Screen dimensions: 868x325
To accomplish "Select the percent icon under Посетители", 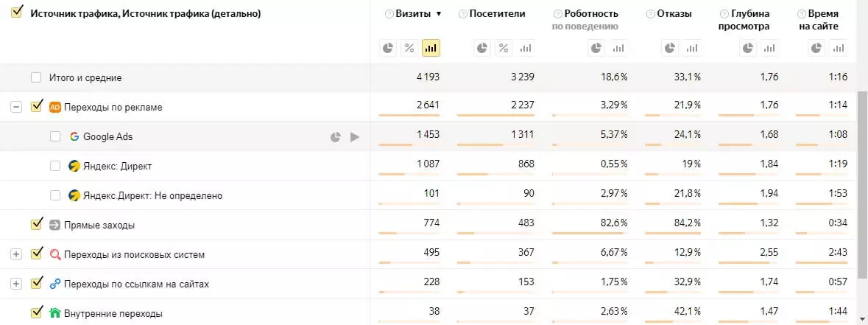I will point(504,48).
